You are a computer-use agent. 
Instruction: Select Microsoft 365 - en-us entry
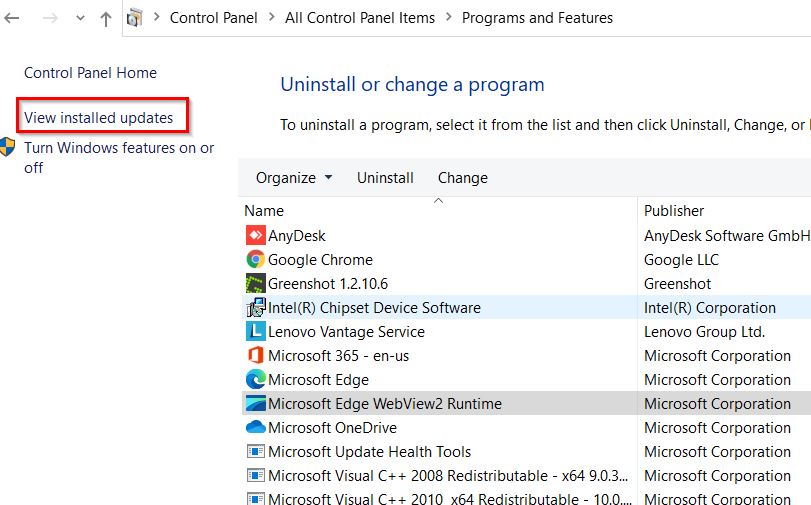coord(339,355)
